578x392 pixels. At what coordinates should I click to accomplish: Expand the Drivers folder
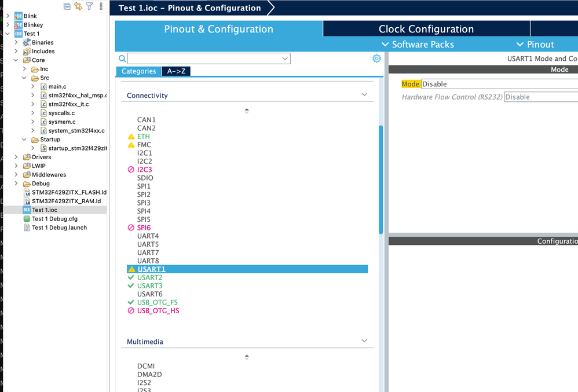coord(16,157)
